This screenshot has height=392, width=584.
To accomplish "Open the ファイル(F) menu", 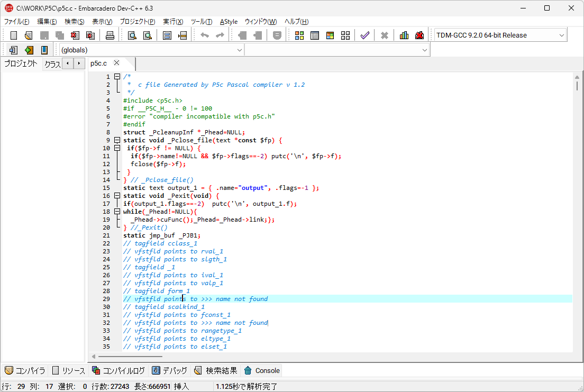I will coord(16,22).
